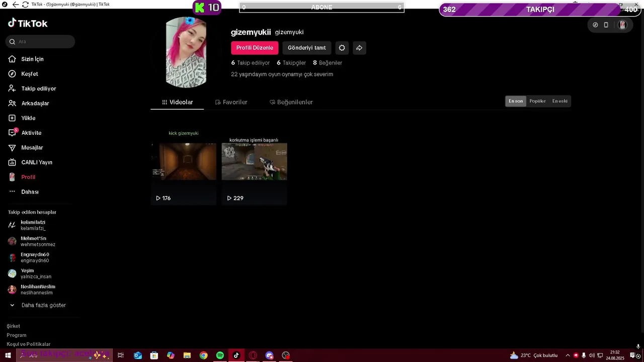Image resolution: width=644 pixels, height=362 pixels.
Task: Click the Ara search field
Action: point(40,42)
